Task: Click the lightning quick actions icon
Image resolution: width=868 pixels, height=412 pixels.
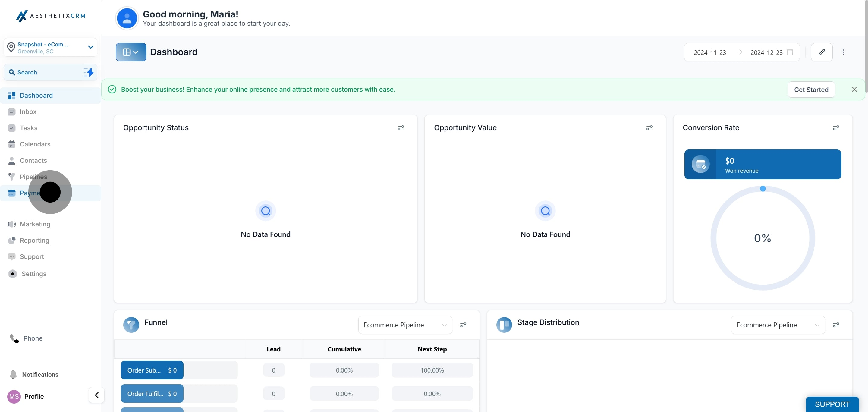Action: pos(89,72)
